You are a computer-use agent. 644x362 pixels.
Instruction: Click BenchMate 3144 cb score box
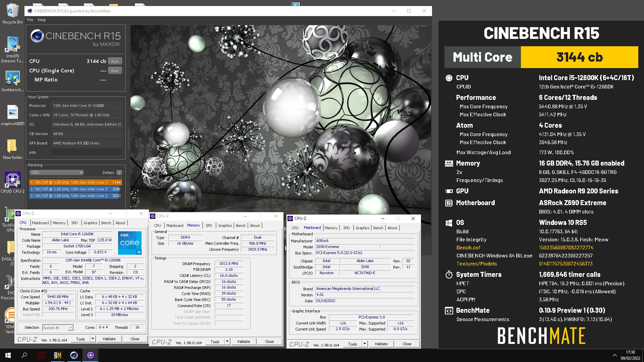click(579, 57)
